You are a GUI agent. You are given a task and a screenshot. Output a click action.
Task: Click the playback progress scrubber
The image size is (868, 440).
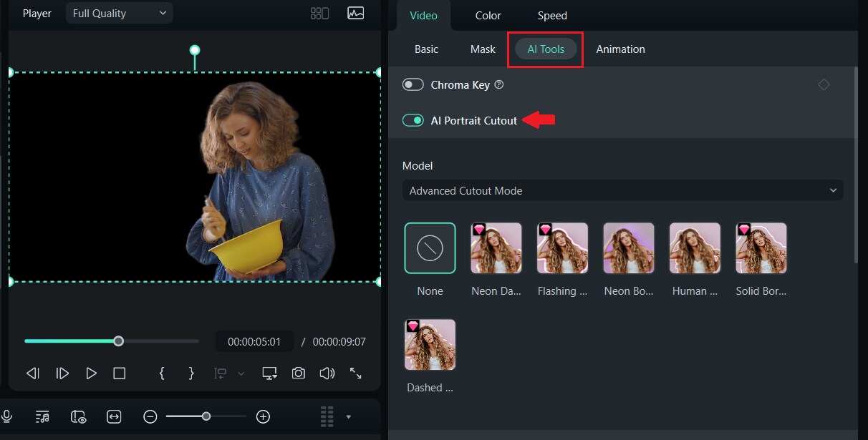click(x=119, y=341)
